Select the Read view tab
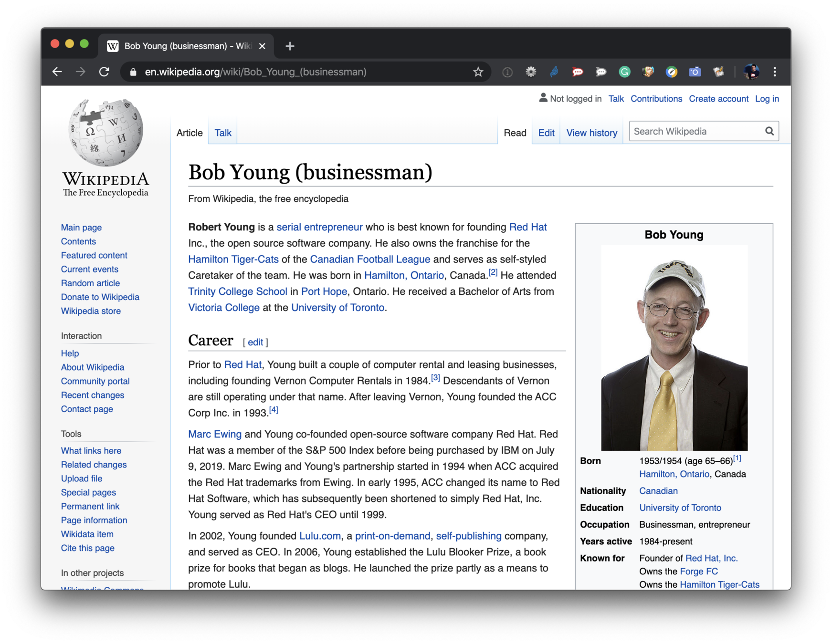 pyautogui.click(x=515, y=133)
